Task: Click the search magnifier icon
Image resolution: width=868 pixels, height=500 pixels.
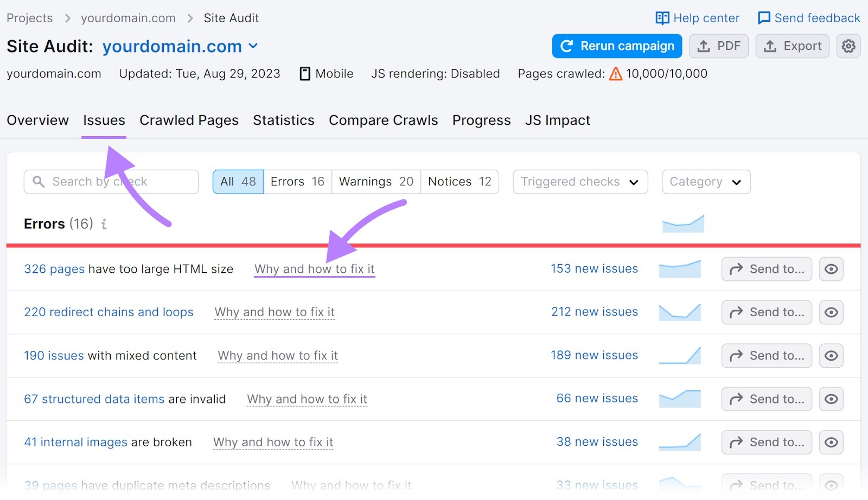Action: [x=39, y=182]
